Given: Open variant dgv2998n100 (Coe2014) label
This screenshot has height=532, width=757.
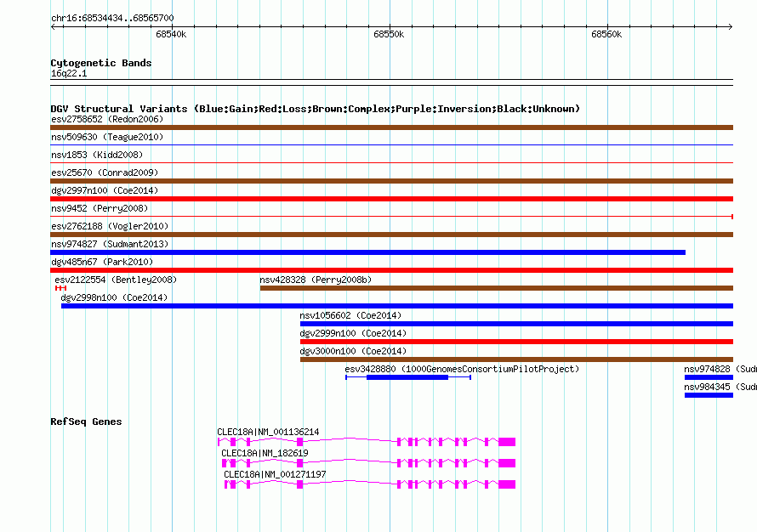Looking at the screenshot, I should (x=115, y=297).
